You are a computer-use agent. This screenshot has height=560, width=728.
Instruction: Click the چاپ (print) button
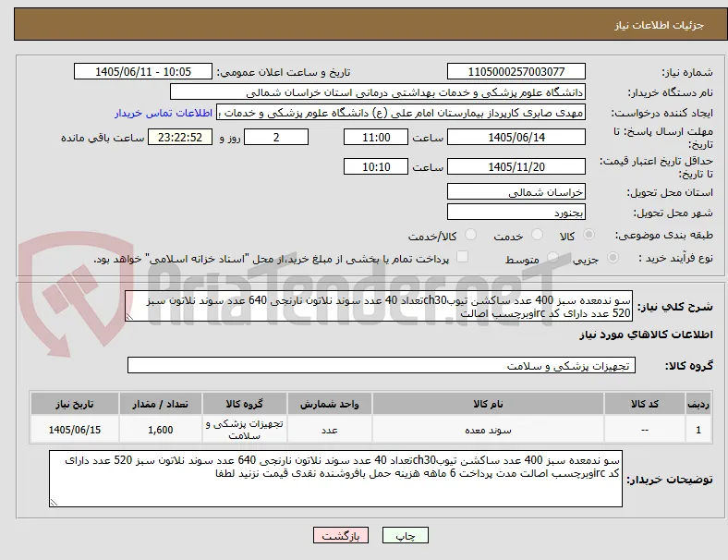pyautogui.click(x=405, y=535)
